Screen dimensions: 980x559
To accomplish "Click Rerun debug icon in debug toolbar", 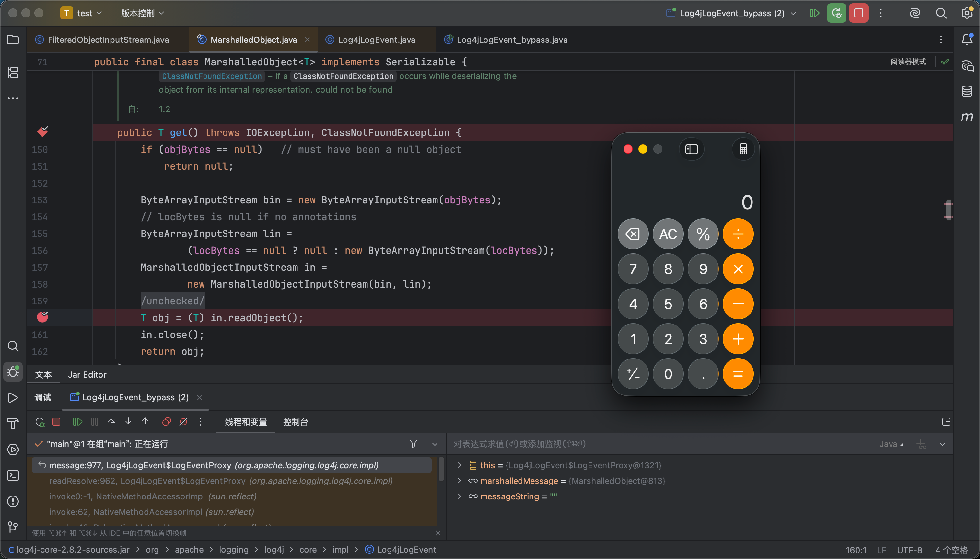I will pos(40,422).
